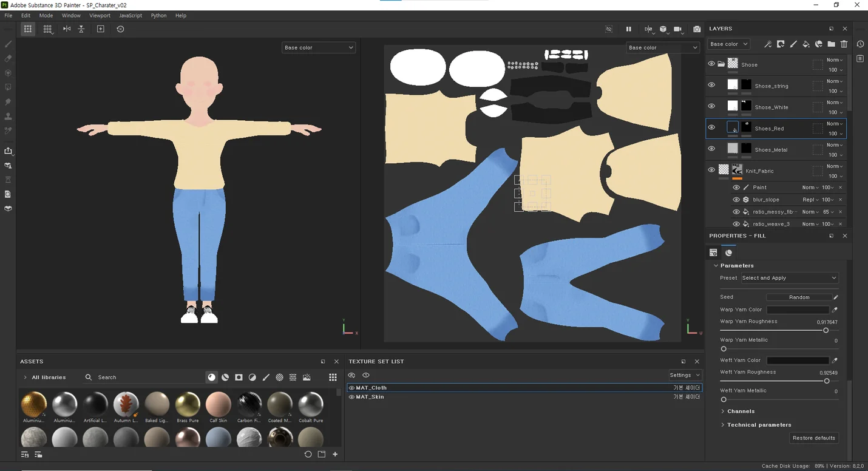Image resolution: width=868 pixels, height=471 pixels.
Task: Open the Export textures icon in left toolbar
Action: pos(8,151)
